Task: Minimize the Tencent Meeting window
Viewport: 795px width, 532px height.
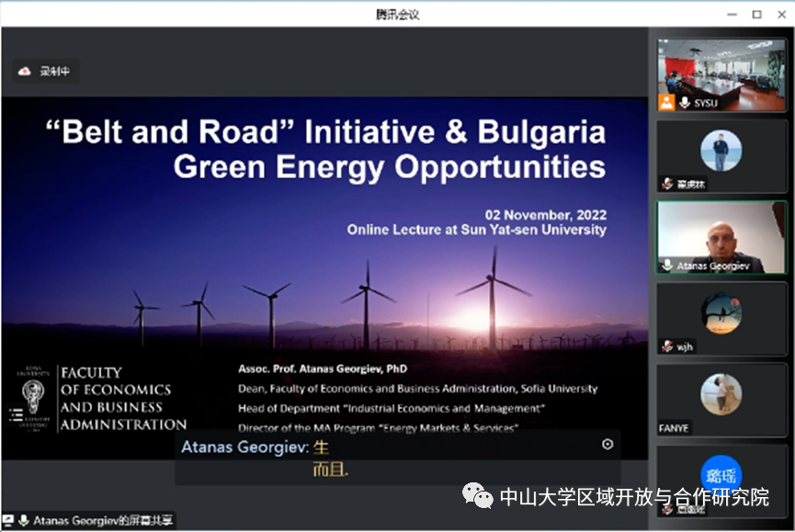Action: (x=732, y=15)
